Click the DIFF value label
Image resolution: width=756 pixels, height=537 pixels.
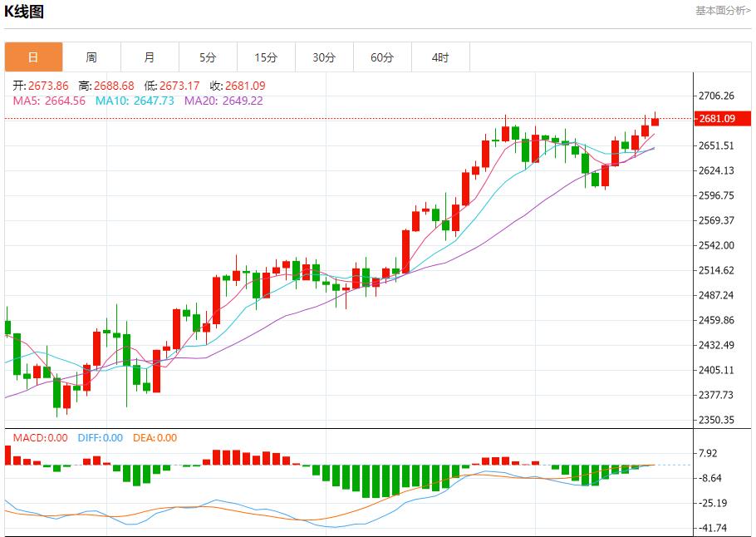click(100, 438)
